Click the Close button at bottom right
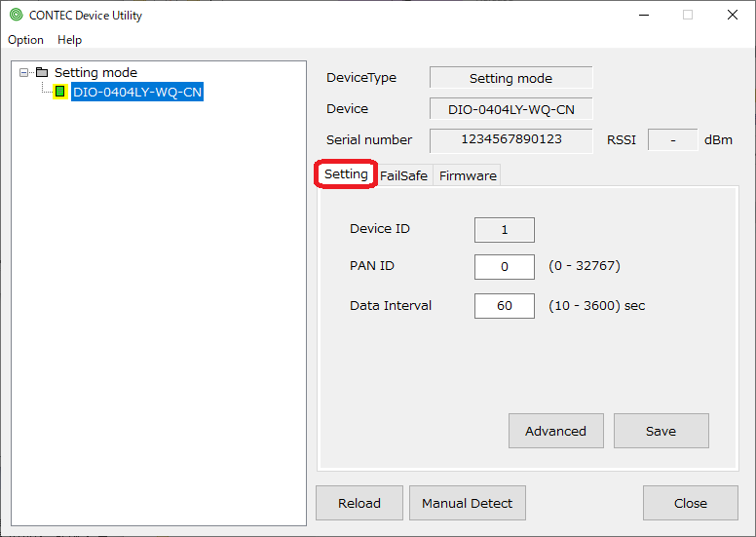 (690, 503)
